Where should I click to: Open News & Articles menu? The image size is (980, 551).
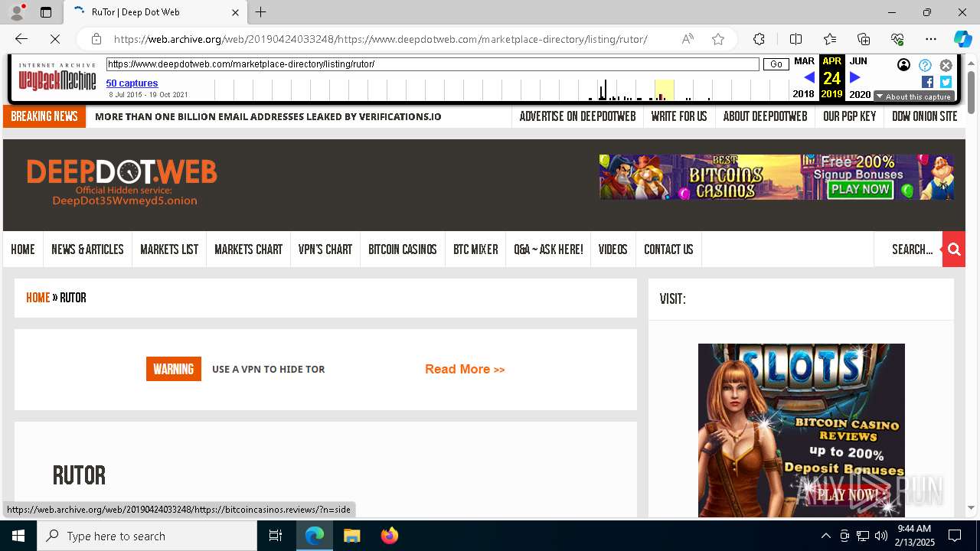point(87,249)
